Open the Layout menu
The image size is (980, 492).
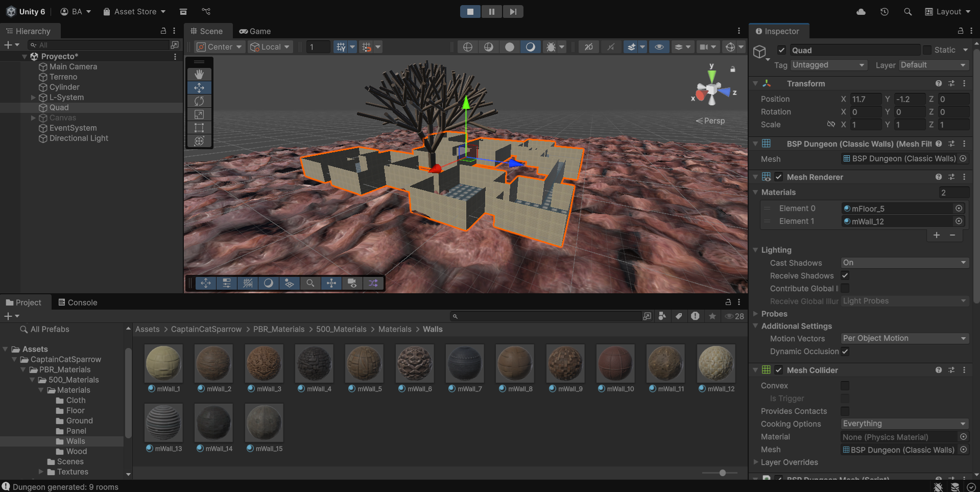click(948, 12)
